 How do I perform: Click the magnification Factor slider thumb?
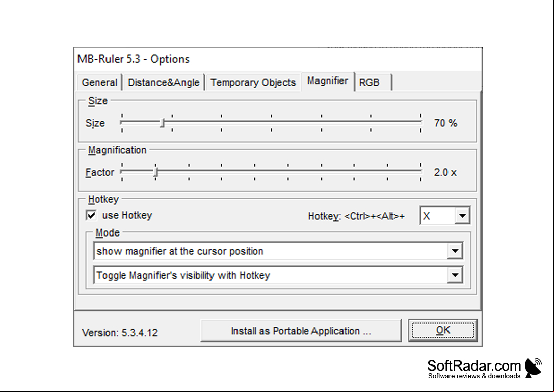tap(155, 172)
